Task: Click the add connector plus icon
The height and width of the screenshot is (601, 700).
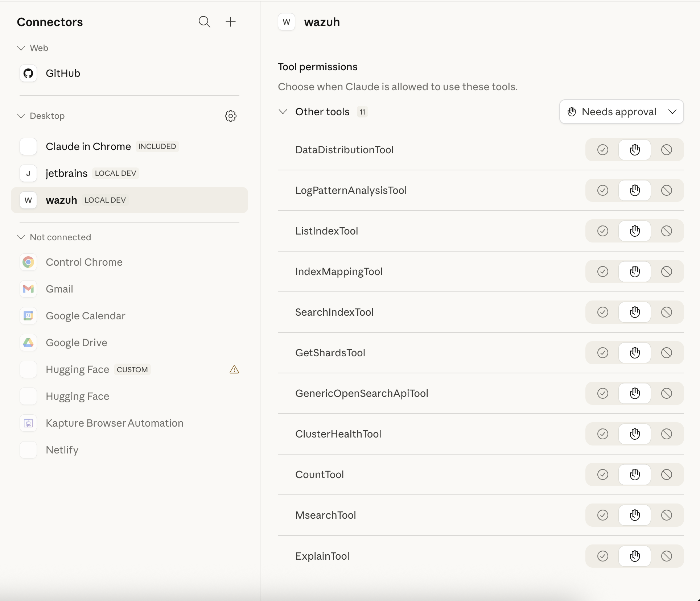Action: tap(231, 22)
